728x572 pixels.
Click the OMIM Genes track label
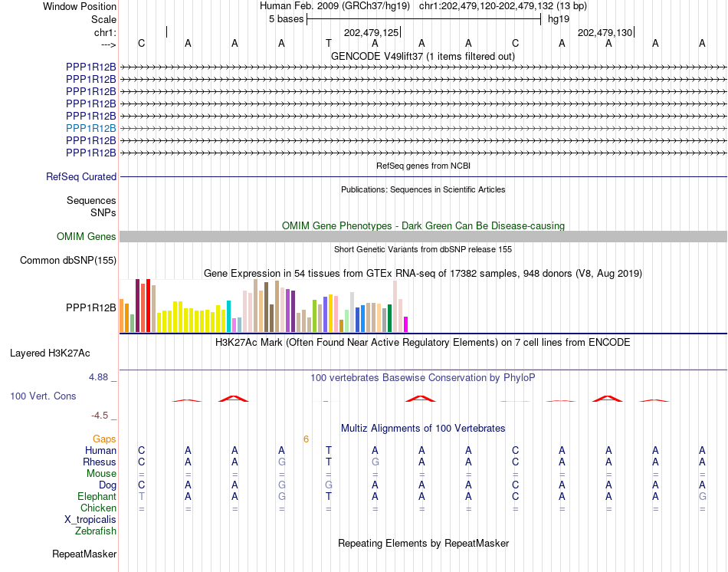tap(87, 236)
